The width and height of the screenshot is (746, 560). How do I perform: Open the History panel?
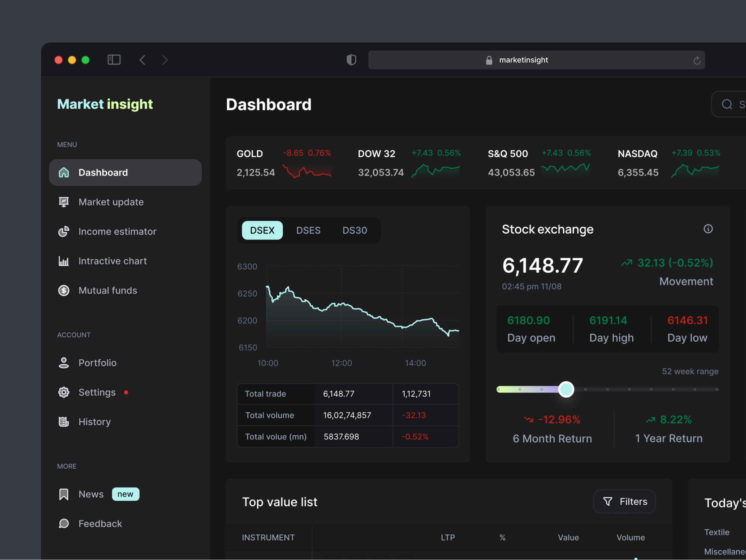click(x=94, y=421)
